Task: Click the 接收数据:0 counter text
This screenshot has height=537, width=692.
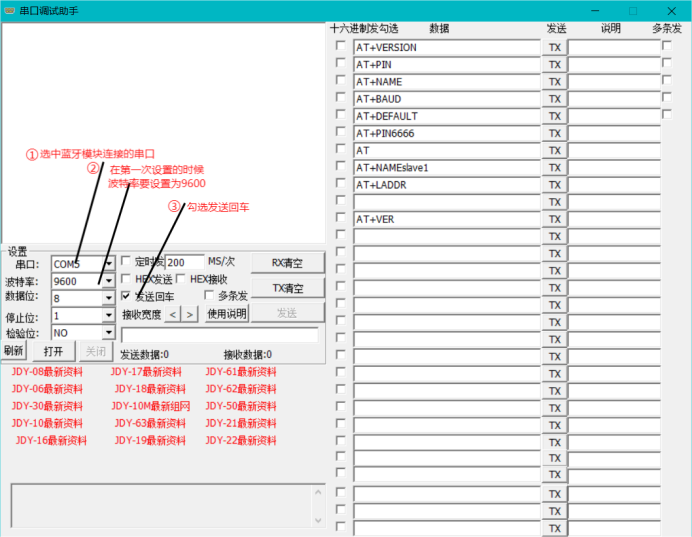Action: (248, 354)
